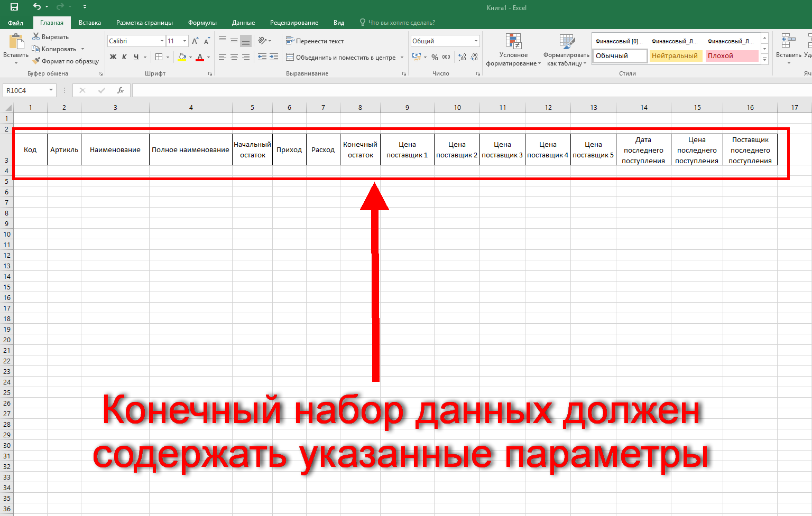Click the Borders icon in font group

click(x=159, y=57)
